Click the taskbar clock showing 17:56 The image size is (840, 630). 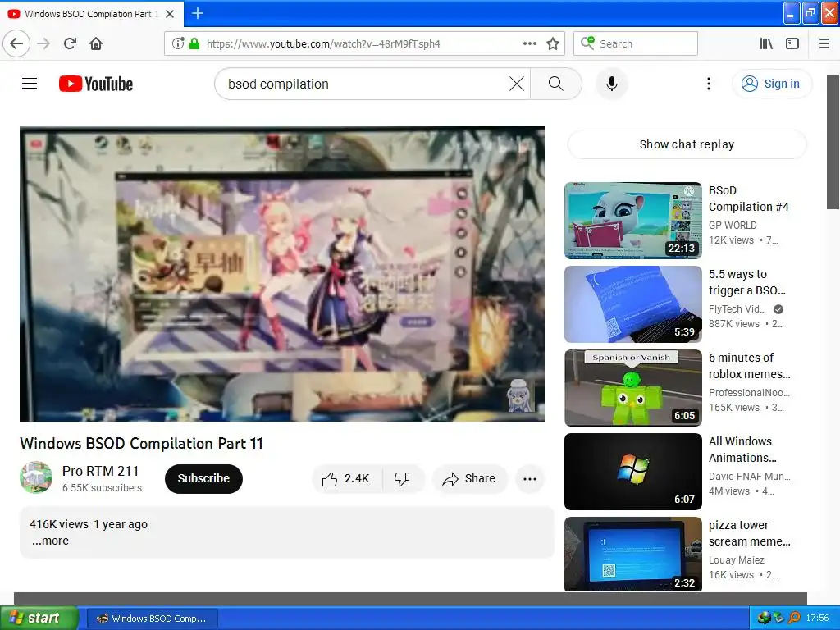tap(818, 619)
